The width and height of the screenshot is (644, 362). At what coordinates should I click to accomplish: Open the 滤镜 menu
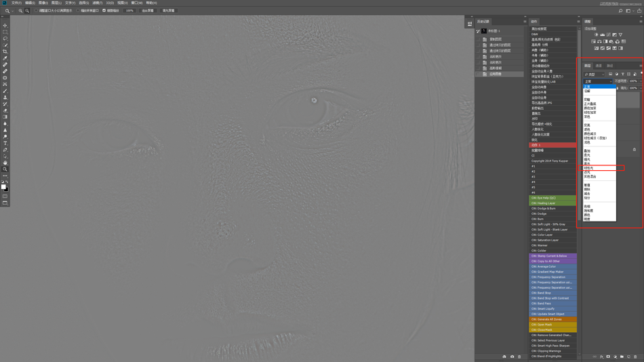[98, 3]
